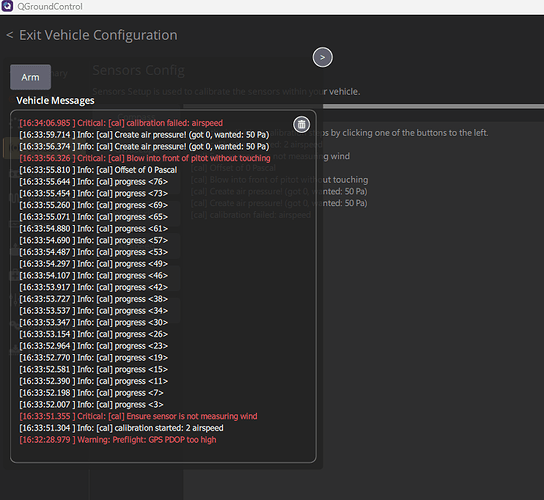Screen dimensions: 544x500
Task: Select the 'progress <76>' log line
Action: [x=94, y=182]
